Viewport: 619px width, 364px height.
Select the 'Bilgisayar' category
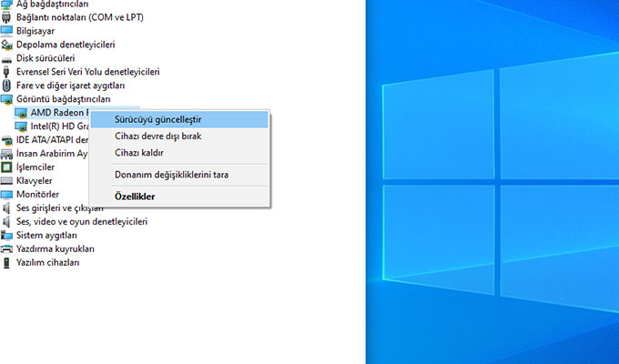pyautogui.click(x=36, y=31)
